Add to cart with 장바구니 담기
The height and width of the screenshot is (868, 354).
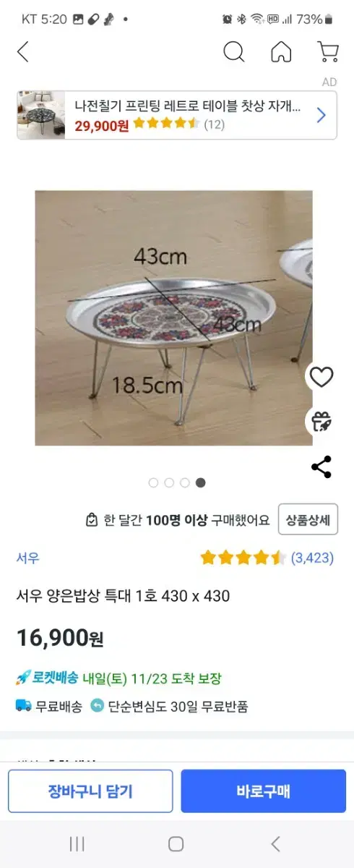[90, 791]
